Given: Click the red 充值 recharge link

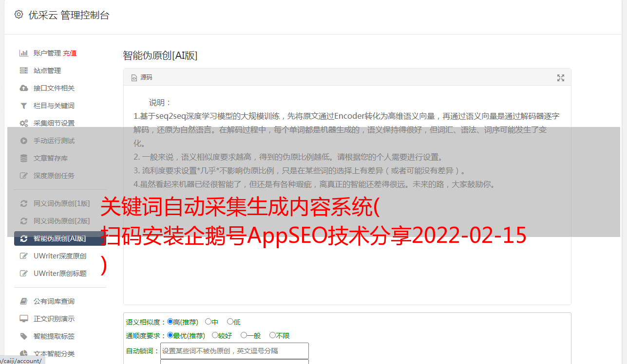Looking at the screenshot, I should point(70,53).
